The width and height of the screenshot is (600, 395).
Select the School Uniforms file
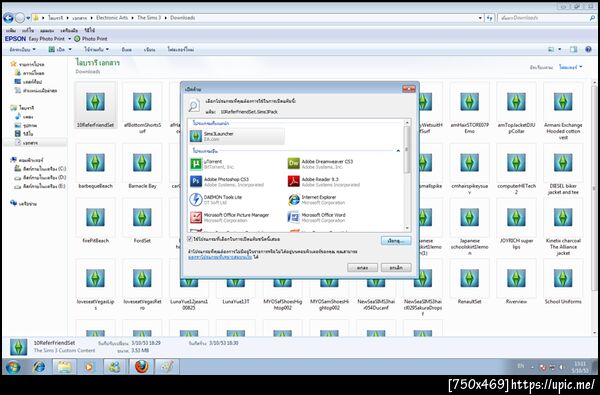(x=563, y=282)
